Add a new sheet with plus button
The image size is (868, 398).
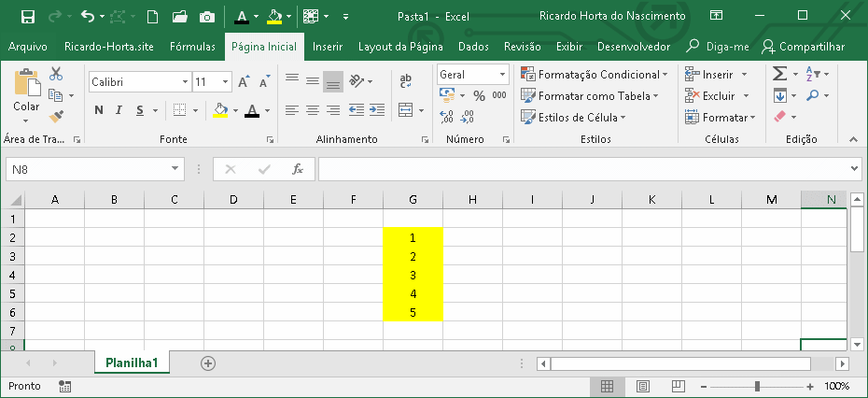[x=207, y=363]
